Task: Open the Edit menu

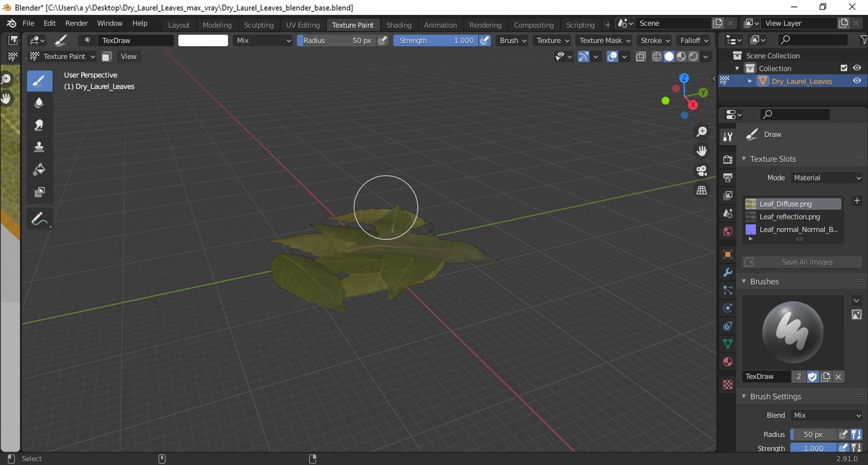Action: pyautogui.click(x=50, y=24)
